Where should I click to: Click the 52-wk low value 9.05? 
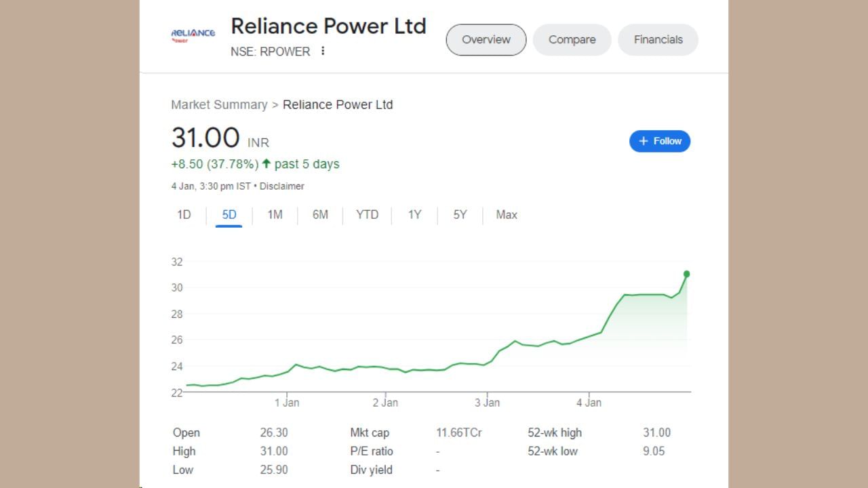coord(654,451)
